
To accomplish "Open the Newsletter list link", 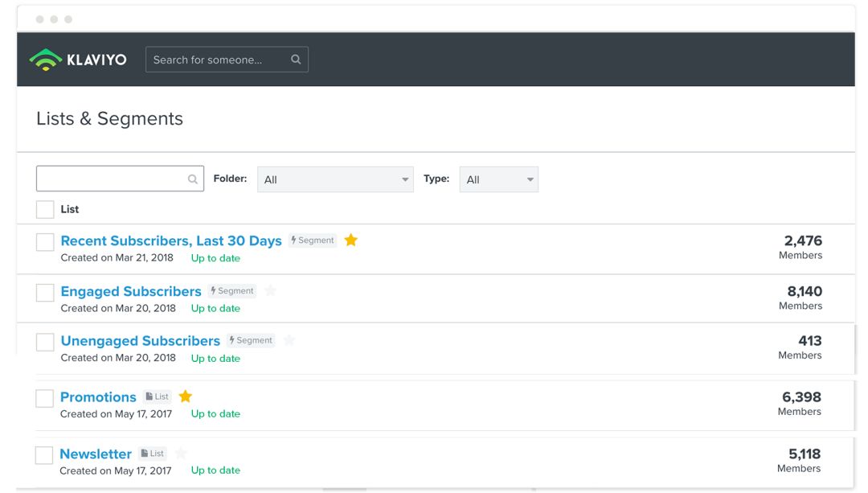I will pyautogui.click(x=96, y=454).
